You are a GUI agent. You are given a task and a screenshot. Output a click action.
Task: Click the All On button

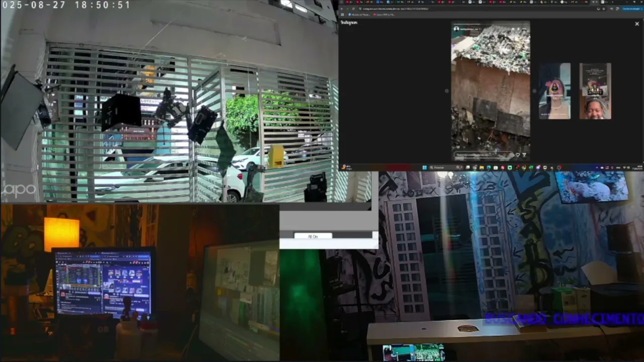click(313, 236)
